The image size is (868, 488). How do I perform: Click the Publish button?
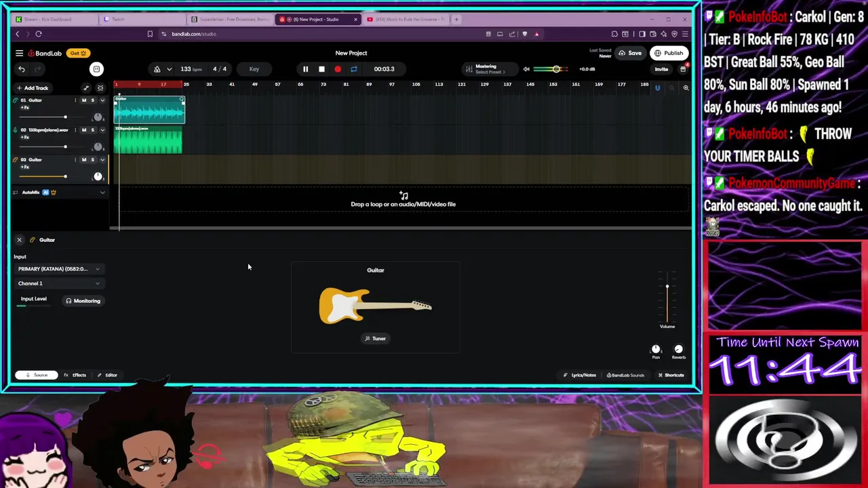coord(669,53)
